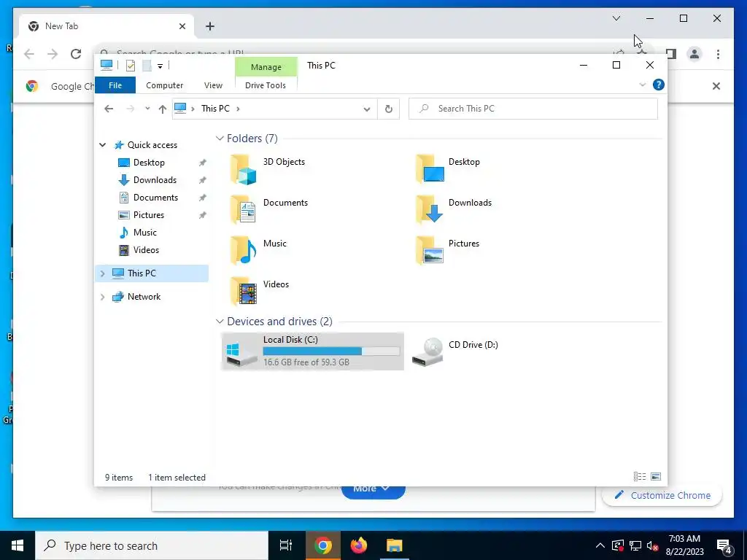
Task: Open the Downloads folder in Folders group
Action: (x=429, y=210)
